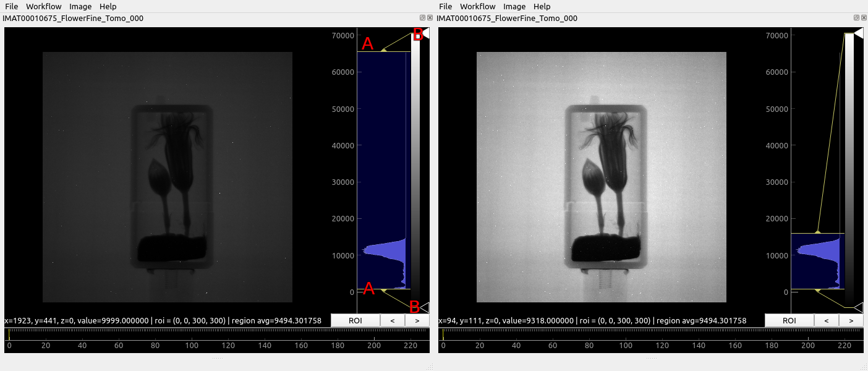Float the left dock panel using its float icon
This screenshot has height=371, width=868.
click(x=422, y=19)
